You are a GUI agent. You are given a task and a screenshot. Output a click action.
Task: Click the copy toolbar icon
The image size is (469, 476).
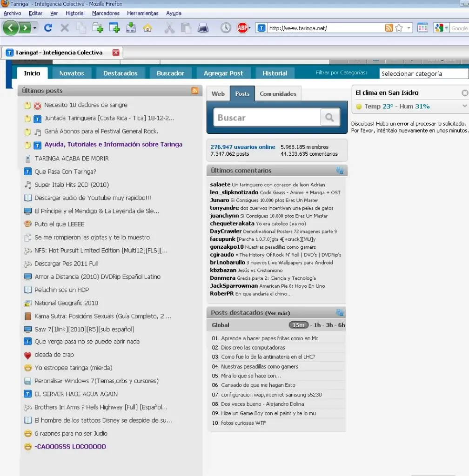point(81,28)
